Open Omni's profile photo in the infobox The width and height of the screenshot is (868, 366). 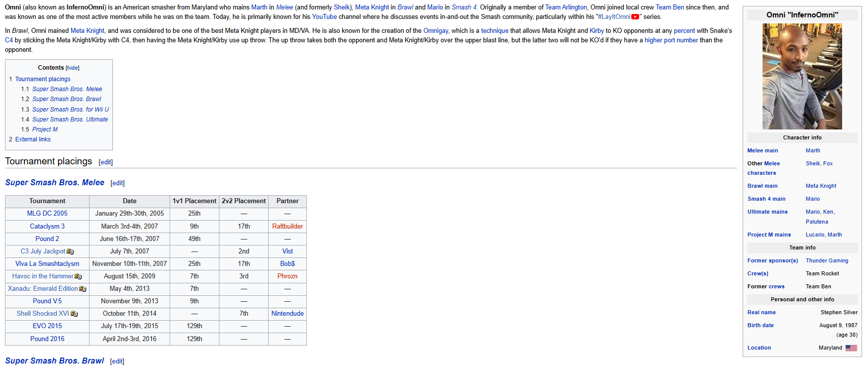[x=802, y=76]
